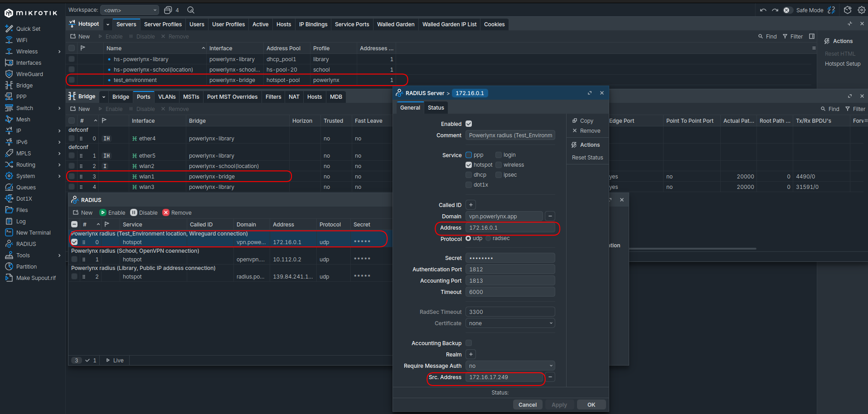
Task: Click New Terminal in sidebar
Action: [x=33, y=233]
